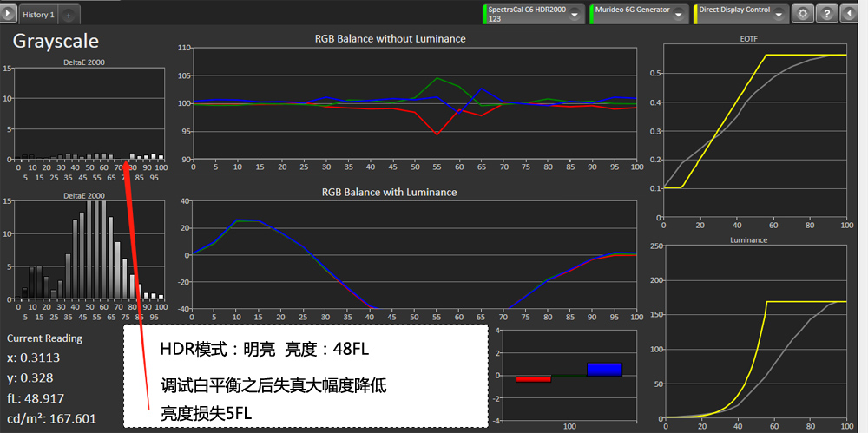Click the Luminance curve chart
The image size is (868, 433).
click(x=756, y=331)
